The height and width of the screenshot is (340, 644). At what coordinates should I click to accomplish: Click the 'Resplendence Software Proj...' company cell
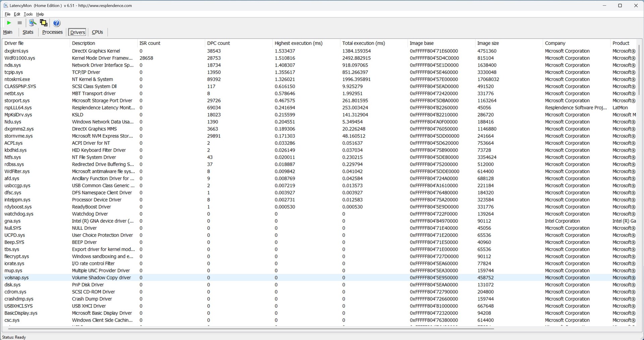click(x=576, y=108)
